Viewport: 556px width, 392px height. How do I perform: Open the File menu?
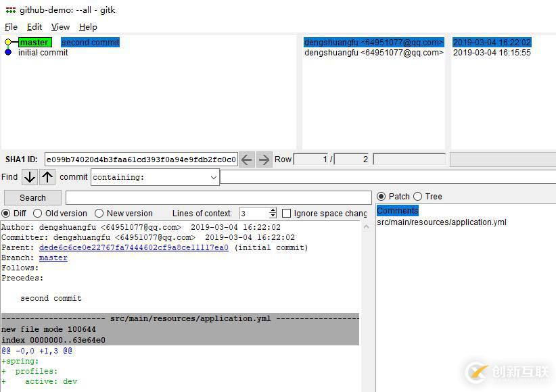tap(11, 27)
